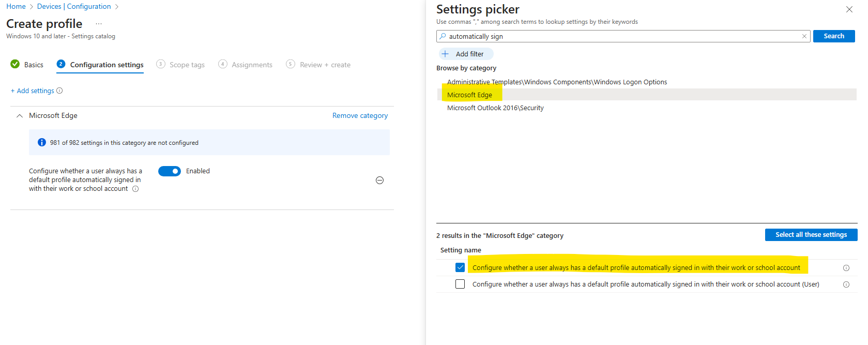Open the Assignments step

(246, 65)
